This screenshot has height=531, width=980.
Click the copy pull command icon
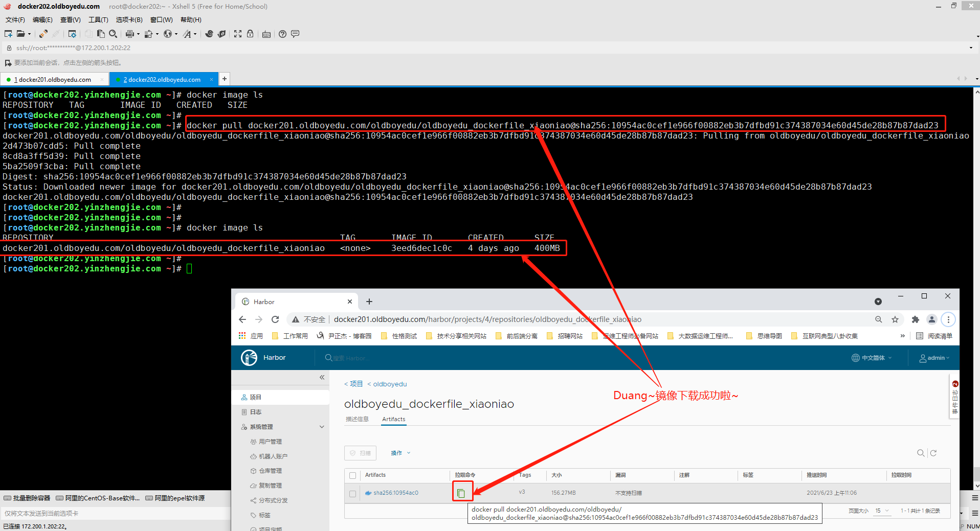point(461,493)
